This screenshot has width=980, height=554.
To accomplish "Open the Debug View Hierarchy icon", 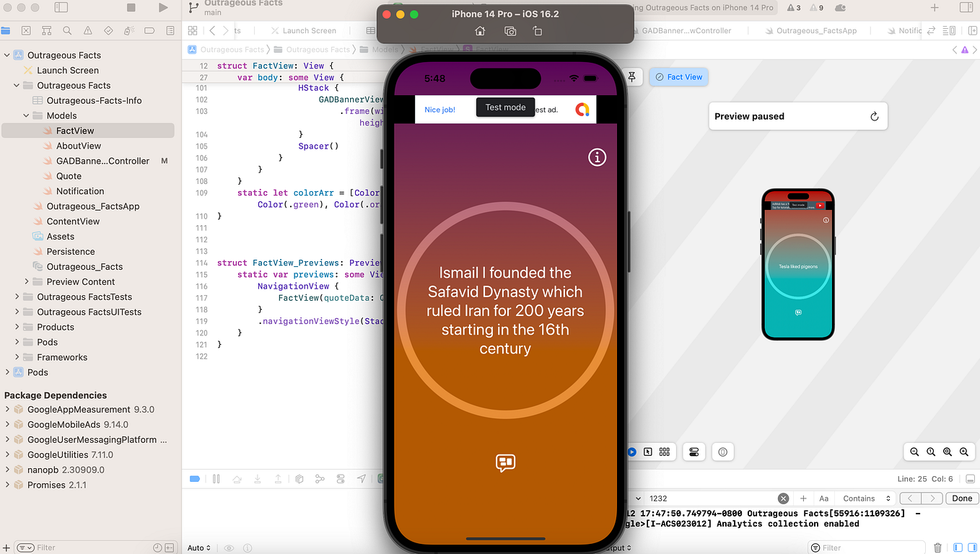I will pos(299,478).
